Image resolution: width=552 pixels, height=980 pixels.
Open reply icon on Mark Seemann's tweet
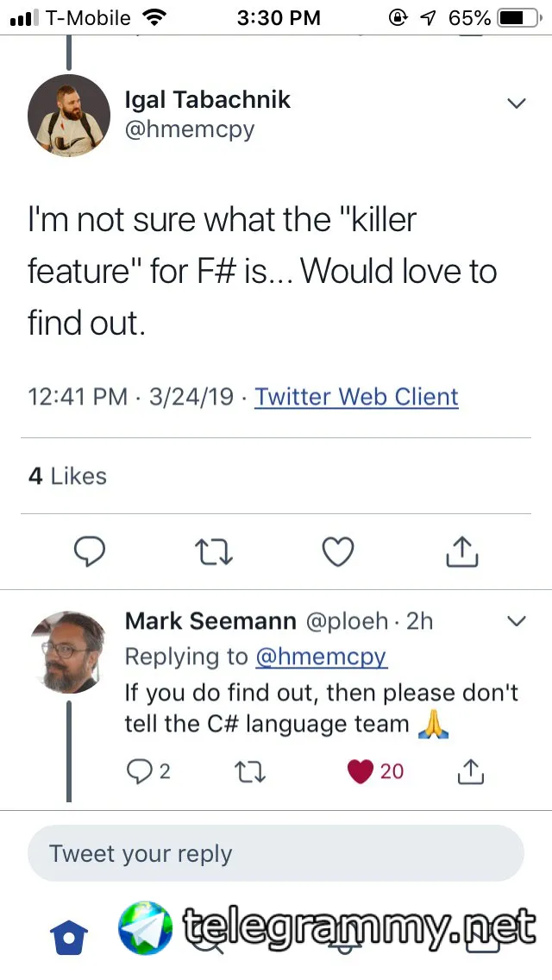[x=139, y=770]
